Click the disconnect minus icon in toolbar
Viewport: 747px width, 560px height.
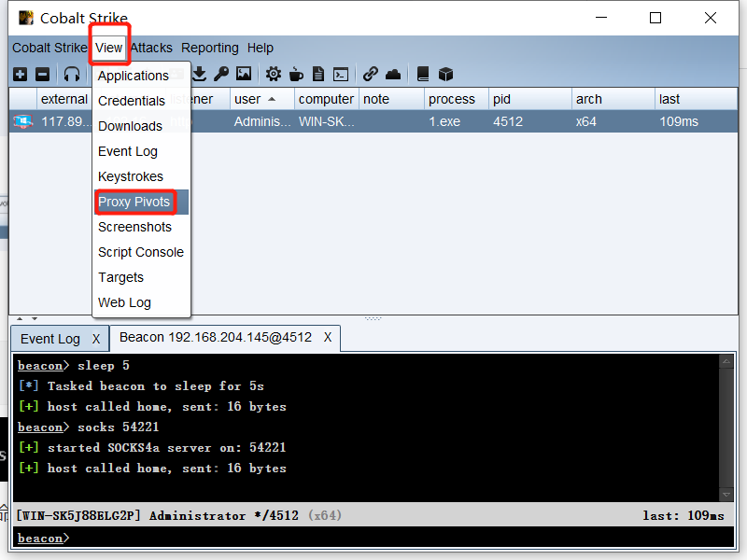(x=42, y=75)
